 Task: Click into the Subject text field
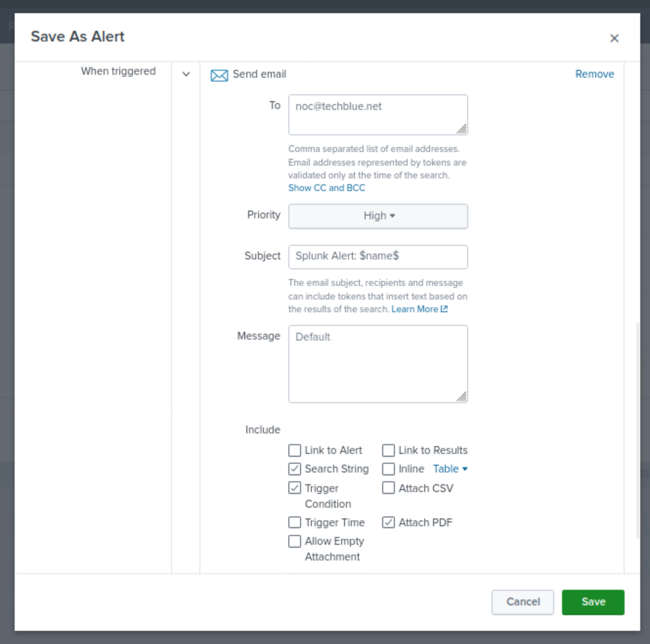378,257
